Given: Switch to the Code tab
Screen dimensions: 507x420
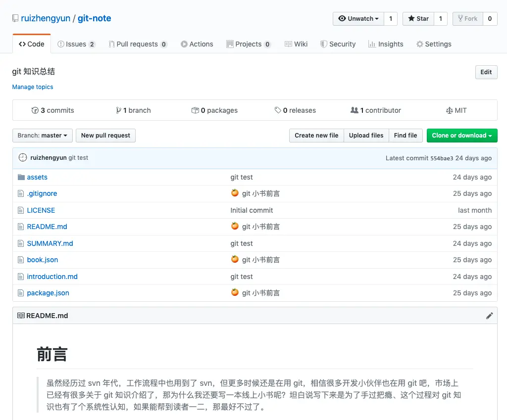Looking at the screenshot, I should (32, 44).
